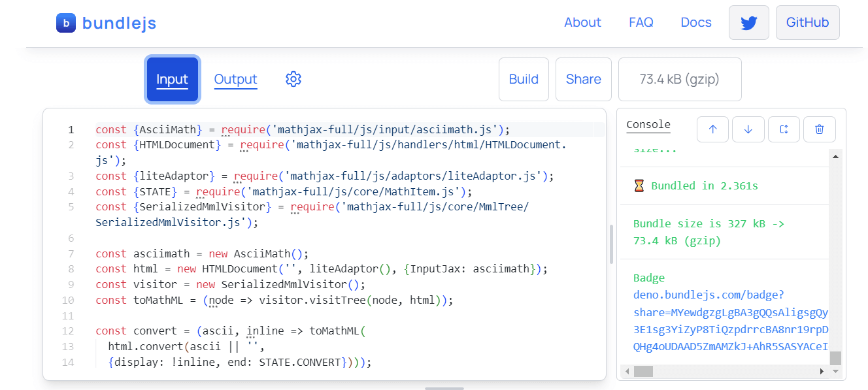
Task: Click 'asciimath' variable on line 7
Action: pyautogui.click(x=161, y=253)
